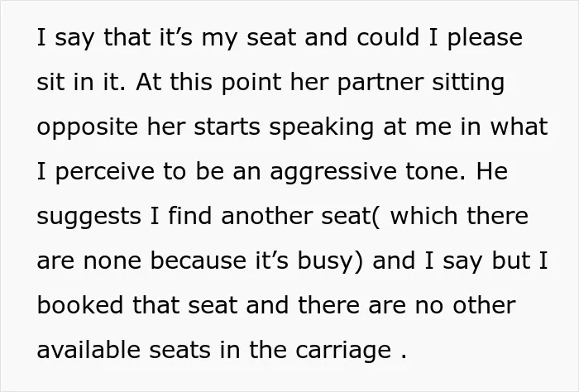579x392 pixels.
Task: Click on the word "available"
Action: pyautogui.click(x=89, y=350)
